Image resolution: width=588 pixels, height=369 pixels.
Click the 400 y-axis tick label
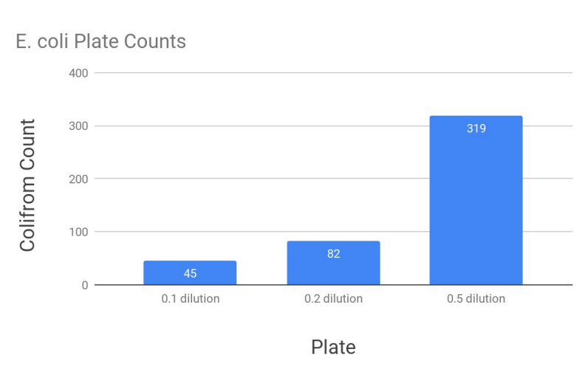78,73
